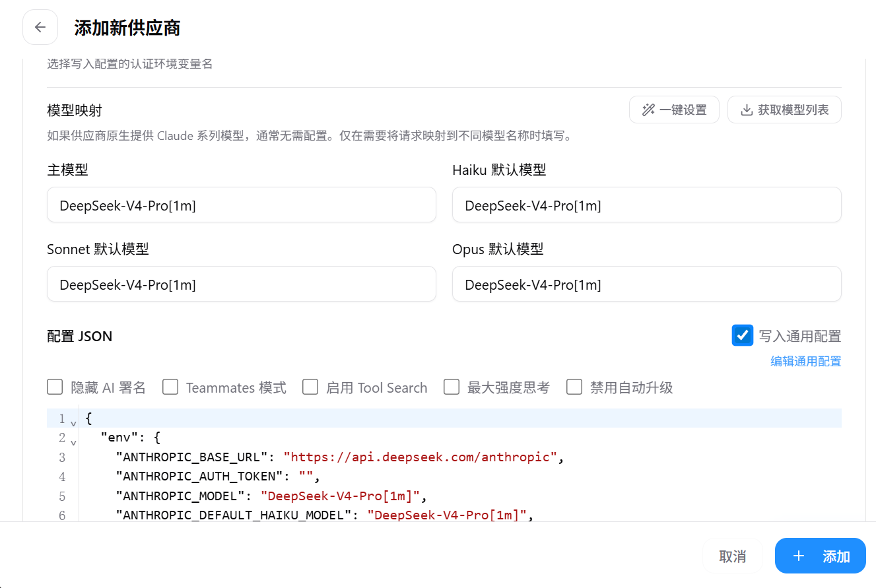Focus the Haiku 默认模型 input field

tap(646, 205)
